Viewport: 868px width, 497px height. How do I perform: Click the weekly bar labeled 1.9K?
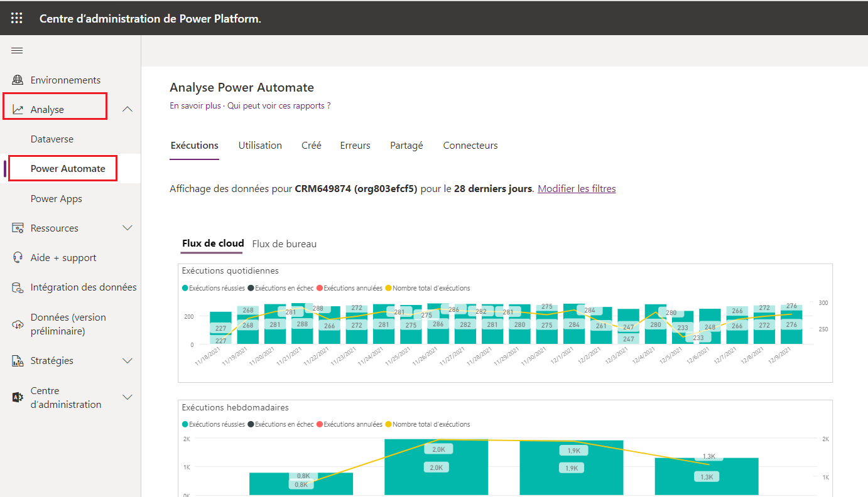pos(572,468)
